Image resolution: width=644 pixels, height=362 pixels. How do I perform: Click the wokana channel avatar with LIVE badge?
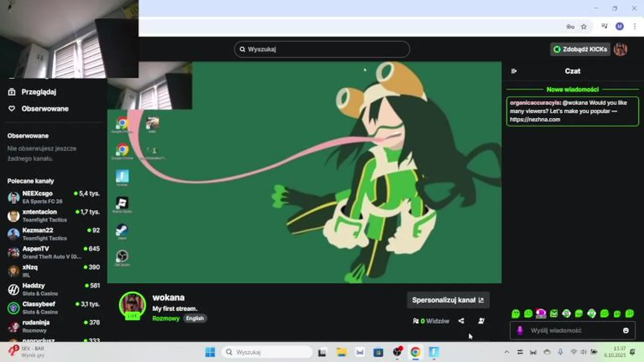[132, 305]
